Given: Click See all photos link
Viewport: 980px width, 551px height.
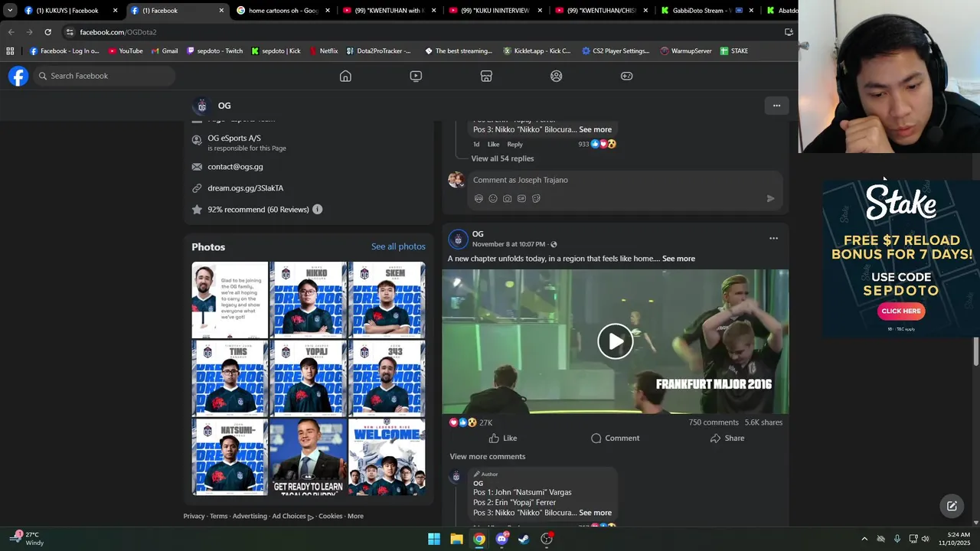Looking at the screenshot, I should click(398, 246).
